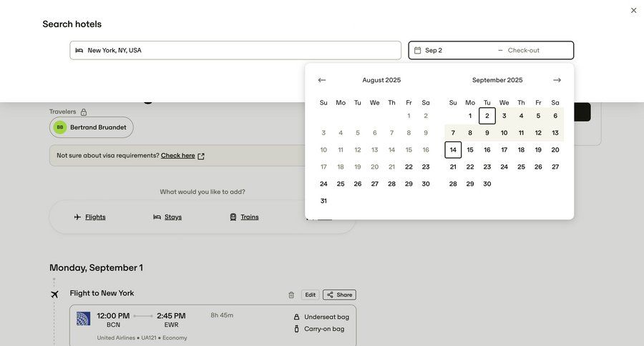Click the airplane timeline icon for flight
This screenshot has width=644, height=346.
54,295
